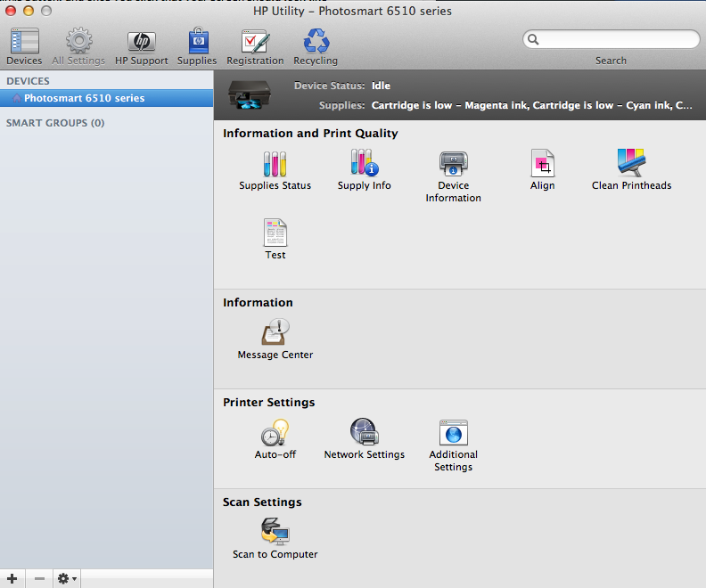Image resolution: width=706 pixels, height=588 pixels.
Task: Open Network Settings
Action: (x=364, y=433)
